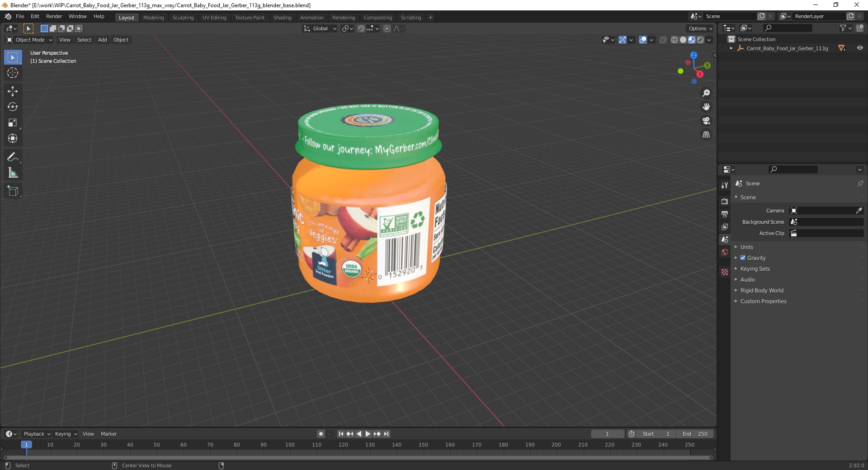Screen dimensions: 868x470
Task: Click the viewport zoom magnifier icon
Action: point(706,93)
